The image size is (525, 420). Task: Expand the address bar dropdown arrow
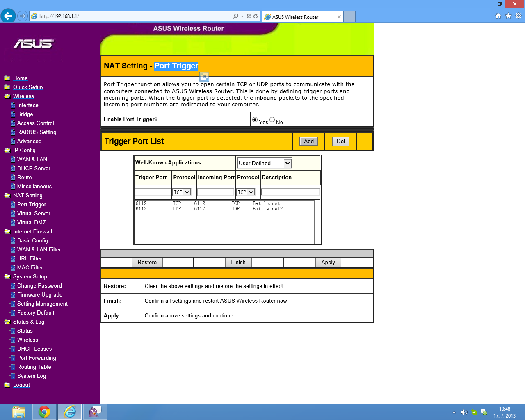point(242,16)
